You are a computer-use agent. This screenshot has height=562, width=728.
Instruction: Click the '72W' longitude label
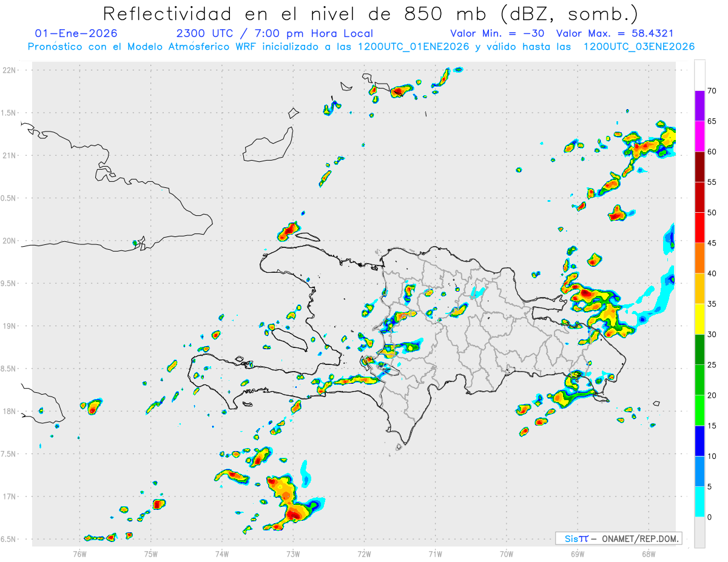click(364, 553)
